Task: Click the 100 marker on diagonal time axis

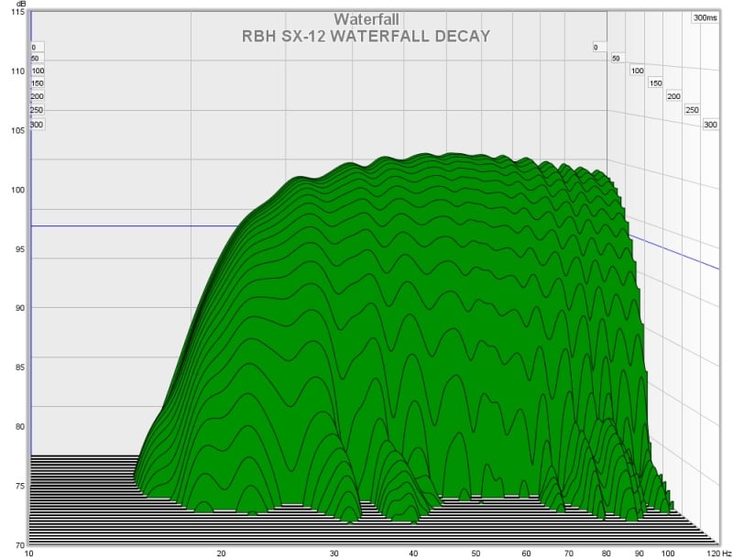Action: [638, 71]
